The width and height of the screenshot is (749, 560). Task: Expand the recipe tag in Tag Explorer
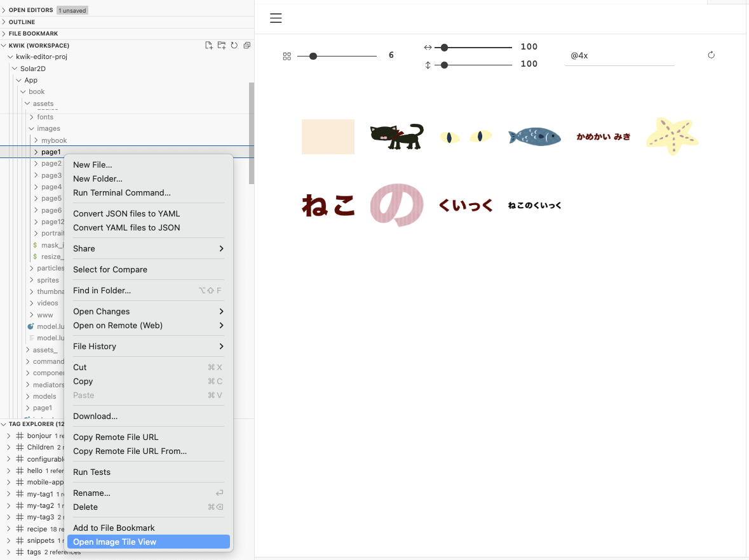coord(37,529)
